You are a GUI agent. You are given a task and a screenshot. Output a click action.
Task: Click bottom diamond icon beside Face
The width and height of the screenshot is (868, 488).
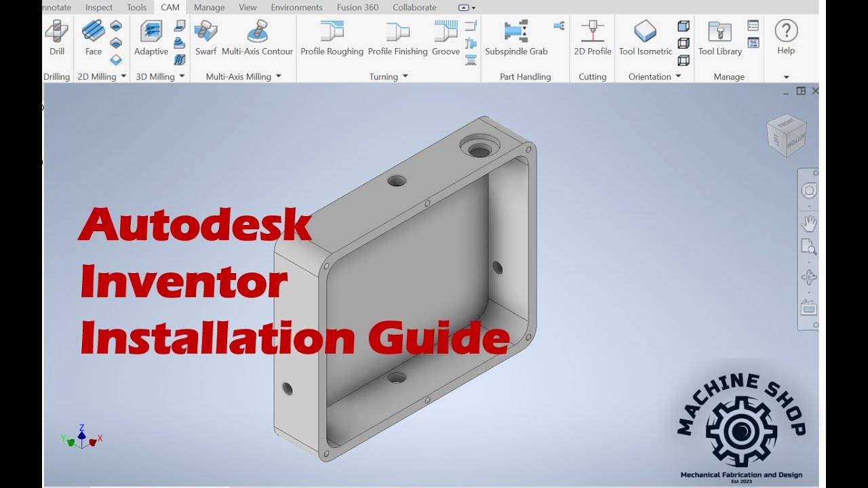point(116,60)
